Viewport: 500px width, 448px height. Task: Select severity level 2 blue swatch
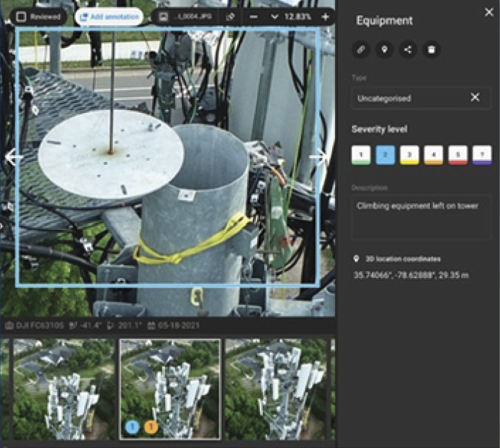(x=385, y=155)
